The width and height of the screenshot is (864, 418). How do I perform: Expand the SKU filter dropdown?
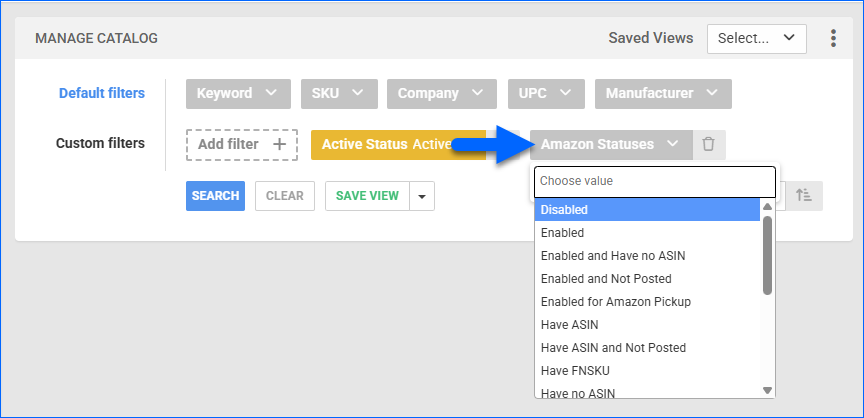click(339, 93)
